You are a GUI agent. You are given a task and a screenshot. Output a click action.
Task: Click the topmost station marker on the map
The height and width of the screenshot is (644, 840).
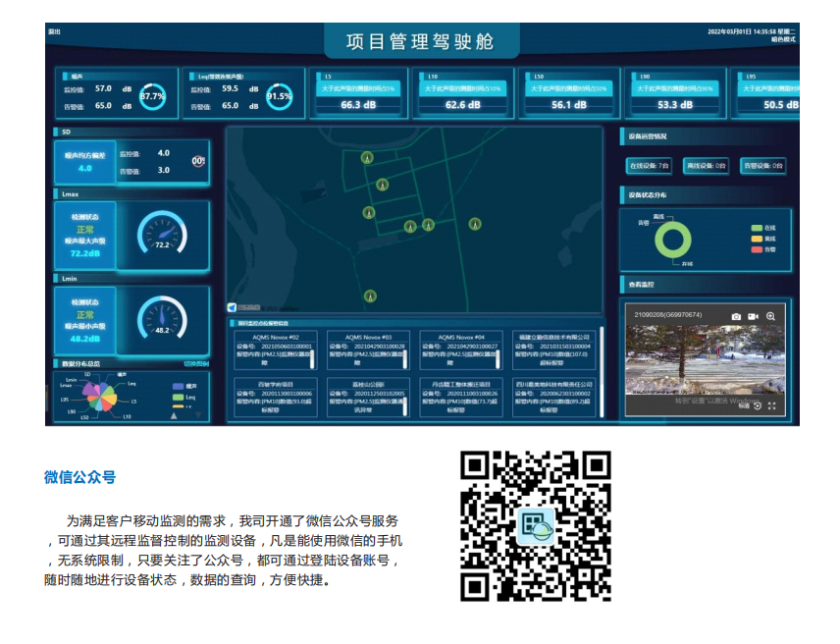point(367,157)
